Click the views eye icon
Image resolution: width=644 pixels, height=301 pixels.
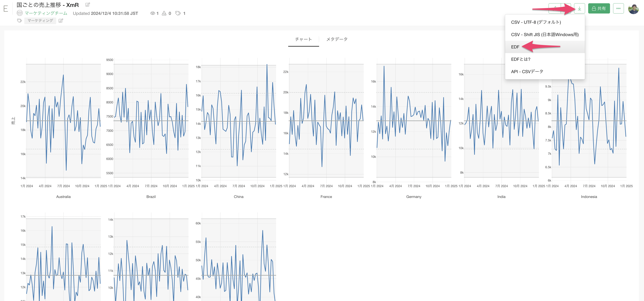click(152, 13)
